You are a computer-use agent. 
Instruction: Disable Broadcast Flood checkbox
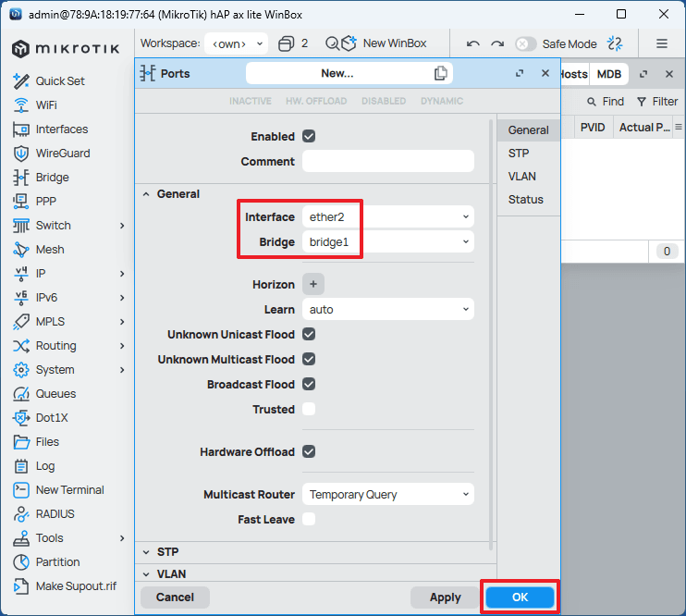(309, 384)
